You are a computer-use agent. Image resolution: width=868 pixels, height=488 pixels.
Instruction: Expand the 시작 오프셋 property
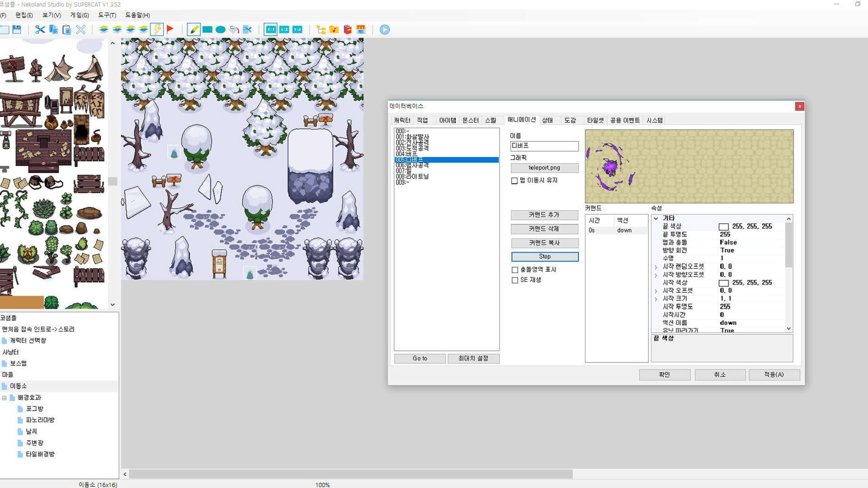pos(656,291)
